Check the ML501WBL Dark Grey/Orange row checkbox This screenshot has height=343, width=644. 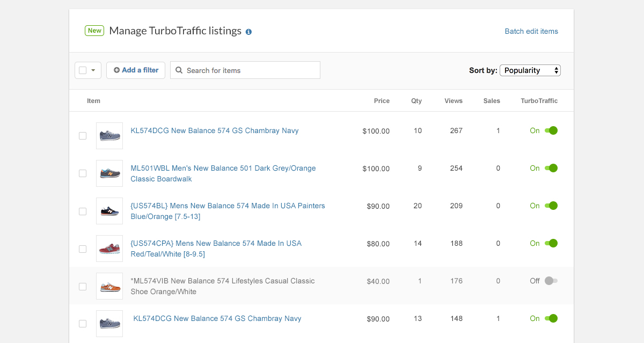(83, 173)
